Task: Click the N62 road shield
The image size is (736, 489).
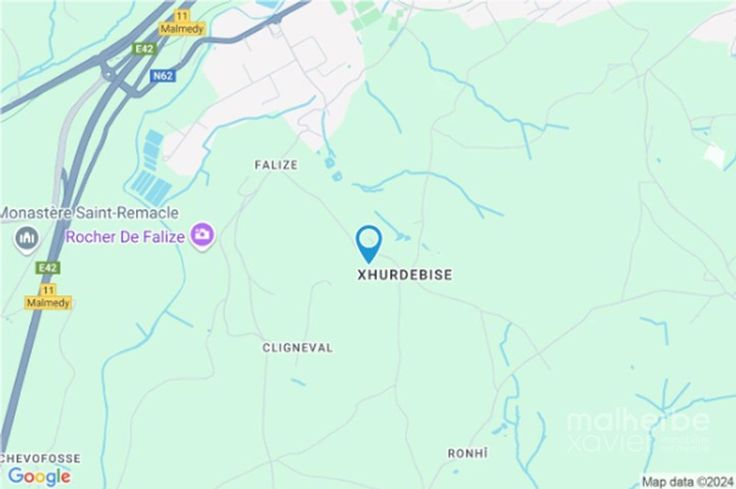Action: point(163,76)
